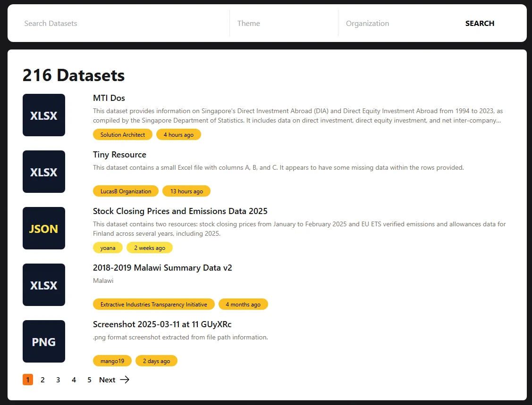
Task: Open Screenshot 2025-03-11 at 11 GUyXRc dataset
Action: click(x=162, y=324)
